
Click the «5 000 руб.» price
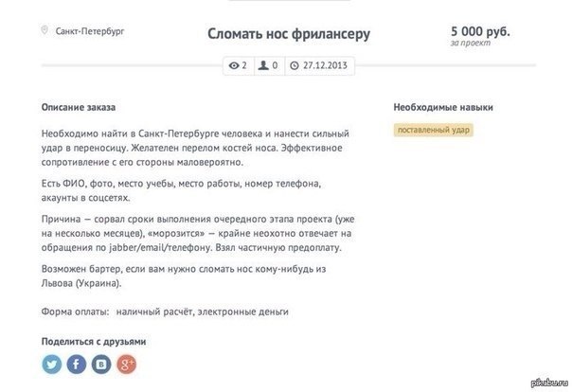(480, 30)
